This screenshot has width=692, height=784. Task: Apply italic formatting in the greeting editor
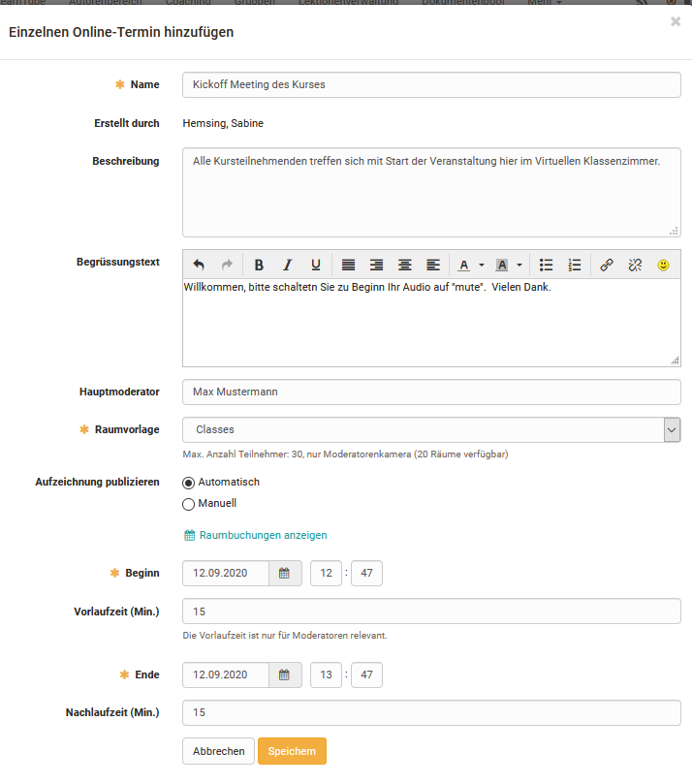pyautogui.click(x=287, y=265)
